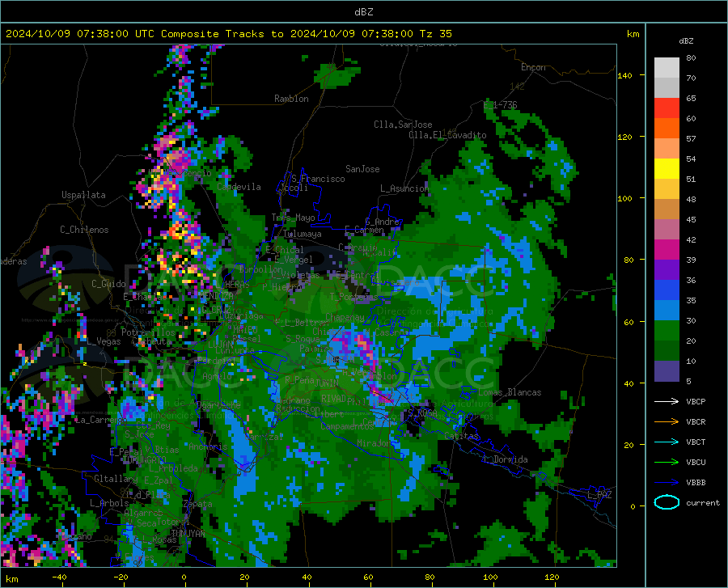Click the Potrerillos place label

pos(148,332)
